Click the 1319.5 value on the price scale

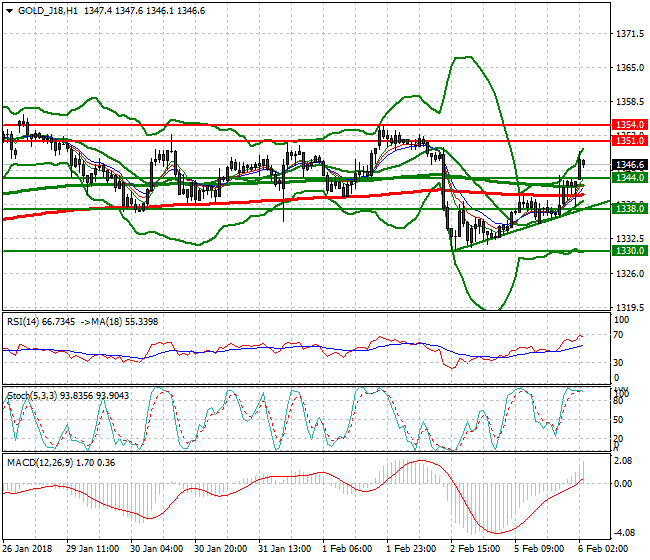point(630,308)
